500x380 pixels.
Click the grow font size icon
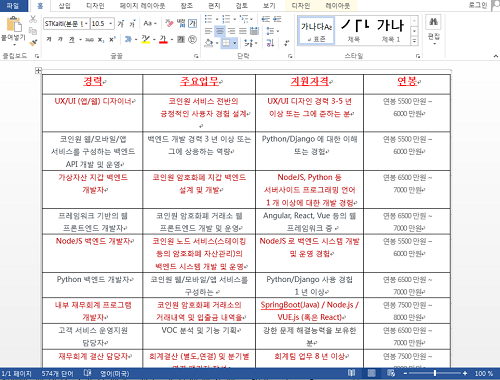[121, 23]
